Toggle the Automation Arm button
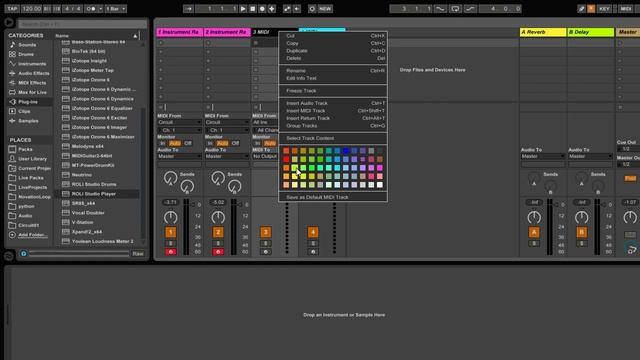 [x=287, y=9]
